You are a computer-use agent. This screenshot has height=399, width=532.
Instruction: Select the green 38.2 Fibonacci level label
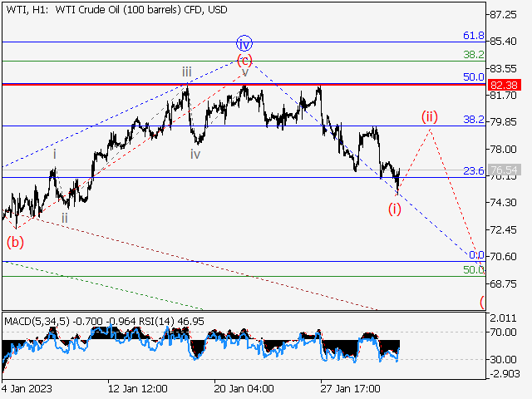pyautogui.click(x=474, y=55)
